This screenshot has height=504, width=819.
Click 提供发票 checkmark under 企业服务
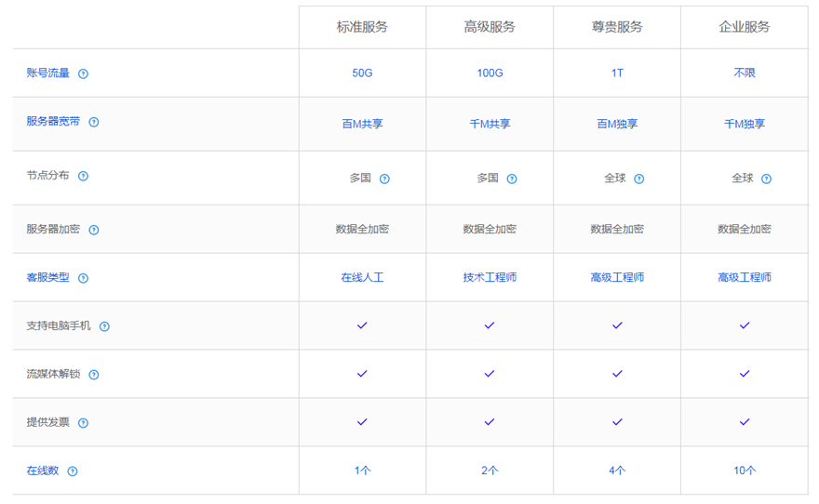(x=745, y=422)
